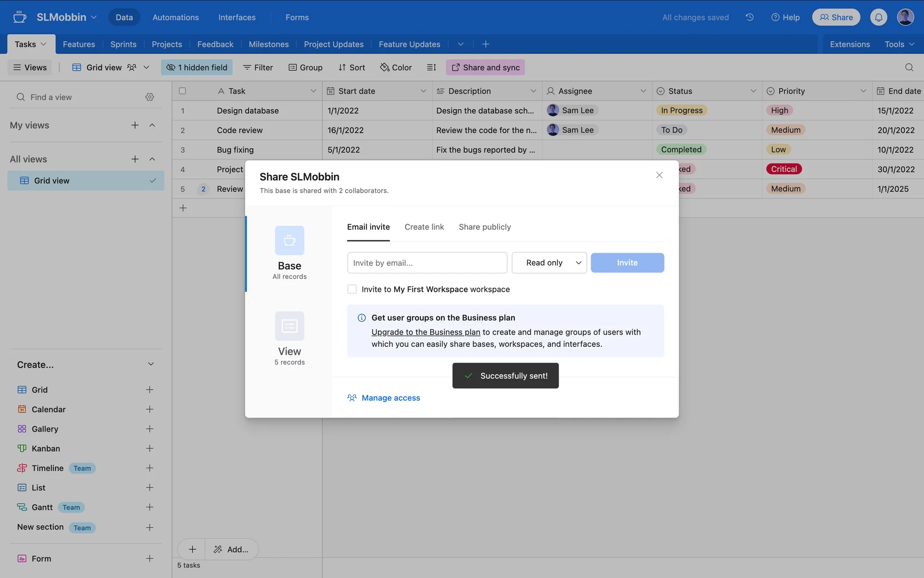The image size is (924, 578).
Task: Select the Base share icon
Action: click(x=289, y=241)
